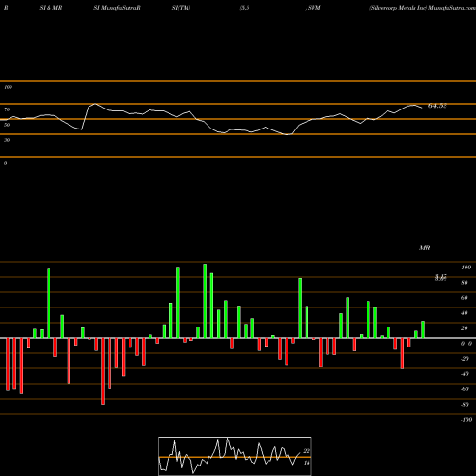Click the 60 label on MR axis
Viewport: 476px width, 476px height.
(x=465, y=298)
